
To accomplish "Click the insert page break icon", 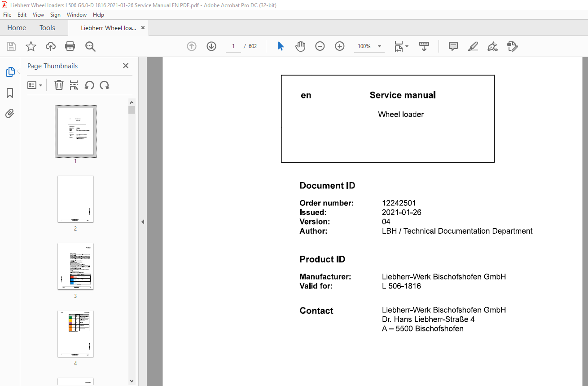I will point(74,85).
